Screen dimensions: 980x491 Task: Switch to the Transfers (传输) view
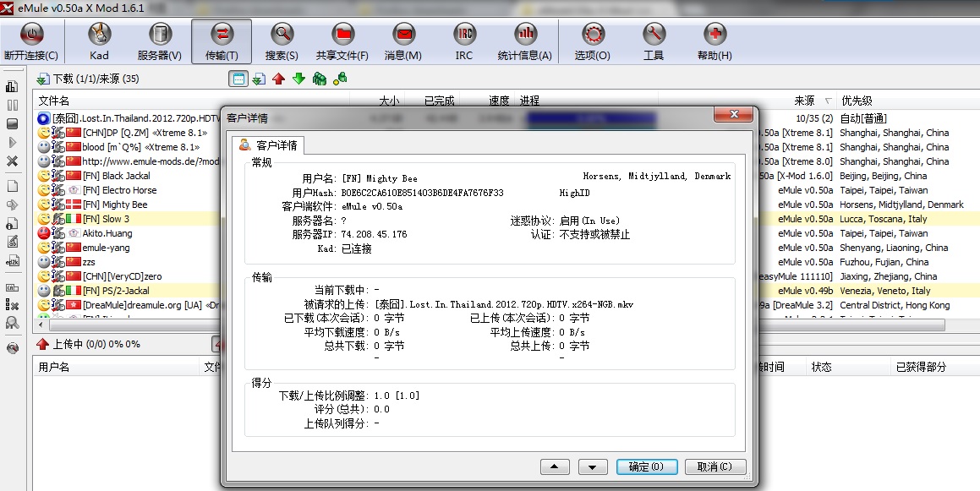(x=222, y=42)
